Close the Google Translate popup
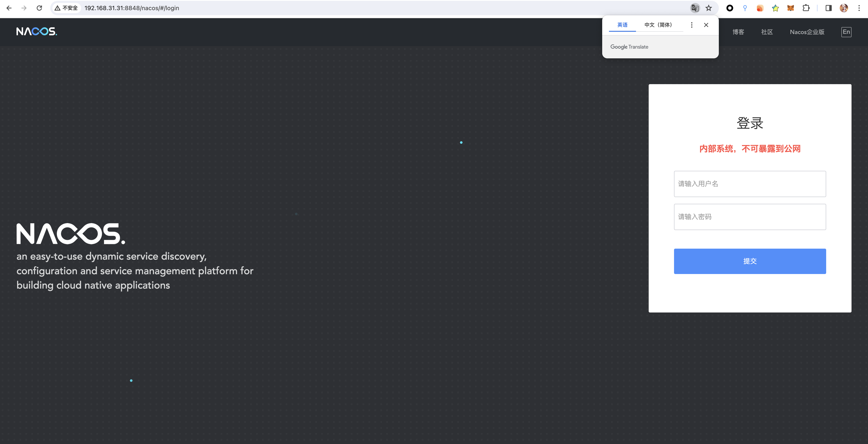 [x=706, y=25]
